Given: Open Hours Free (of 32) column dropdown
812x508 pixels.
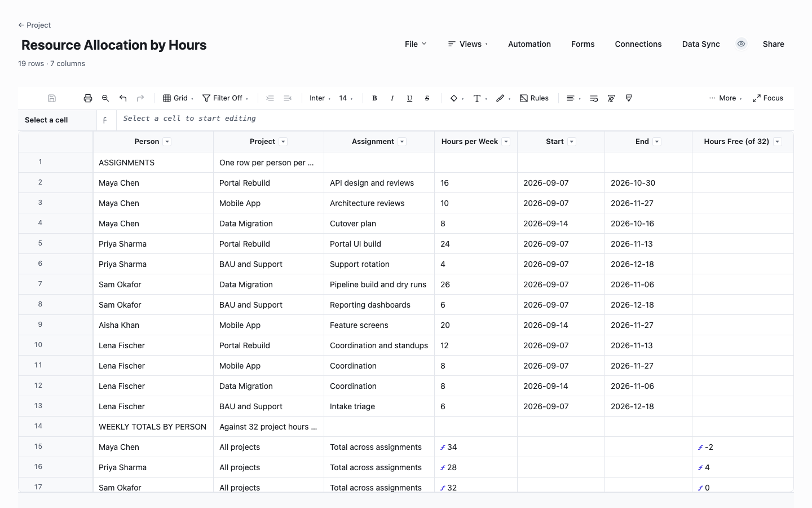Looking at the screenshot, I should pos(778,142).
